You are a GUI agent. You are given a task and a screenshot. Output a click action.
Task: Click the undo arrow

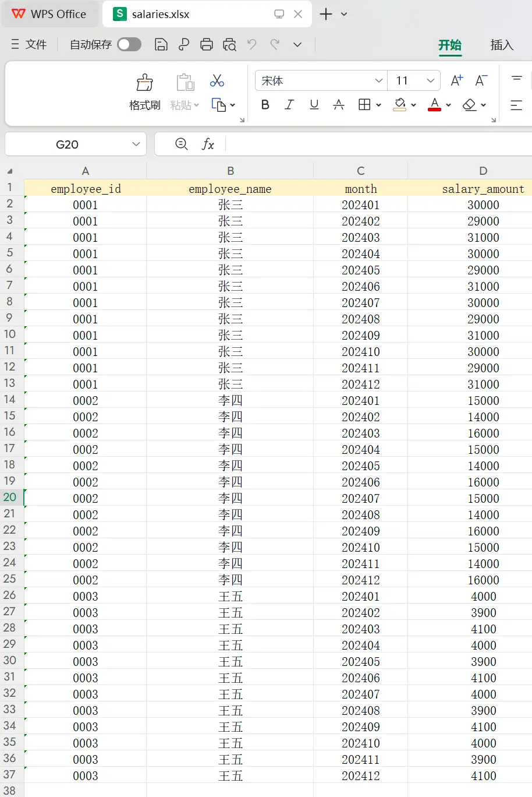click(252, 44)
